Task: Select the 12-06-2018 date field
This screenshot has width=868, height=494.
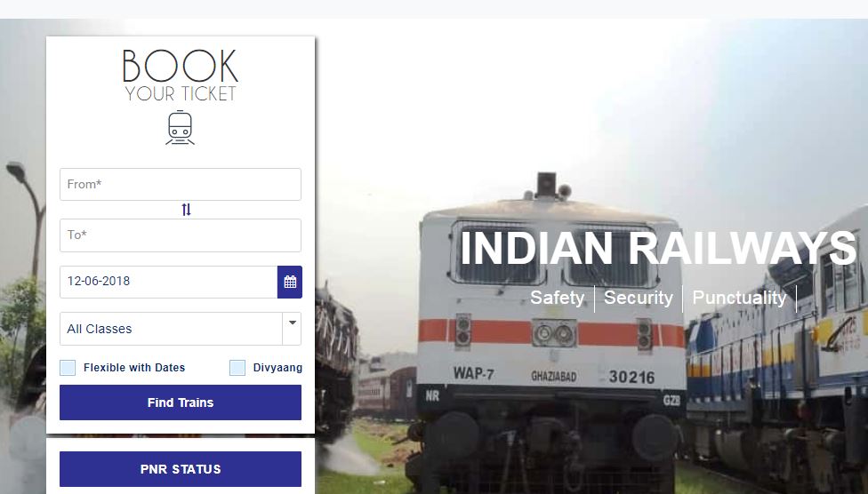Action: coord(168,282)
